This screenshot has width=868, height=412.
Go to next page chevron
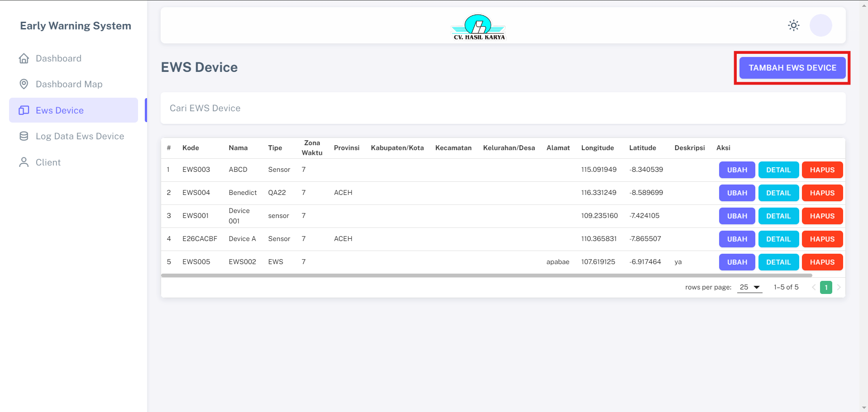click(839, 287)
